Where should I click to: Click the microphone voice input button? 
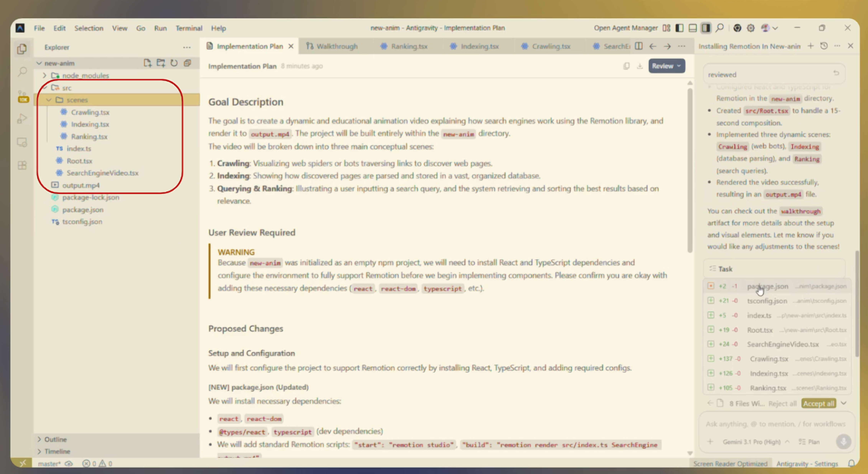click(x=843, y=442)
